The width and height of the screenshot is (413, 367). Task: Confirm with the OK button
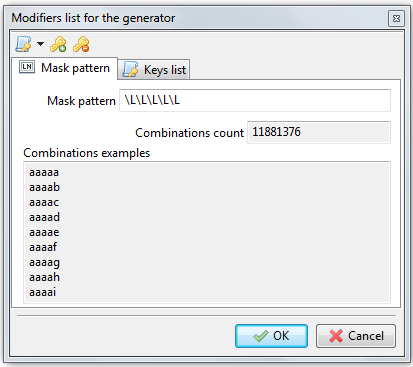click(x=271, y=336)
